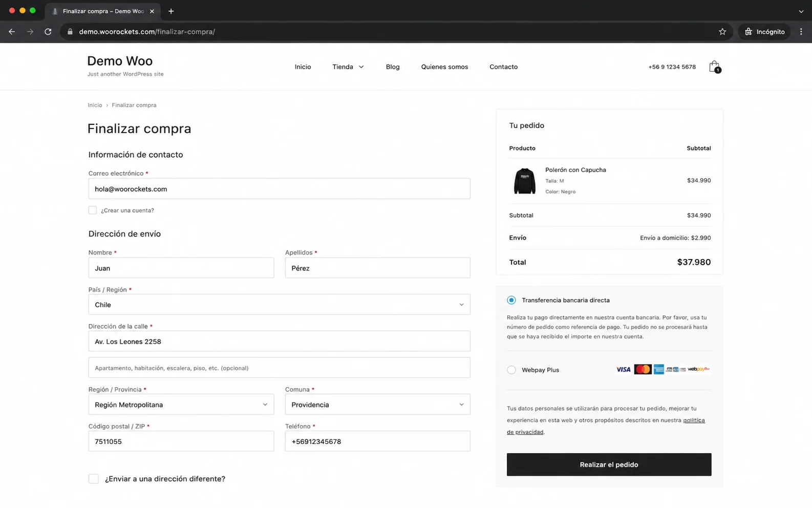812x508 pixels.
Task: Click the Incógnito profile indicator
Action: coord(764,32)
